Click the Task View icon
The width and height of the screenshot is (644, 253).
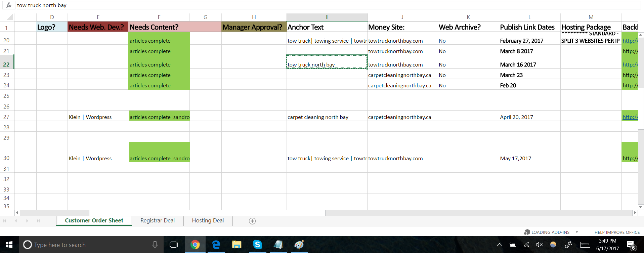pos(174,245)
